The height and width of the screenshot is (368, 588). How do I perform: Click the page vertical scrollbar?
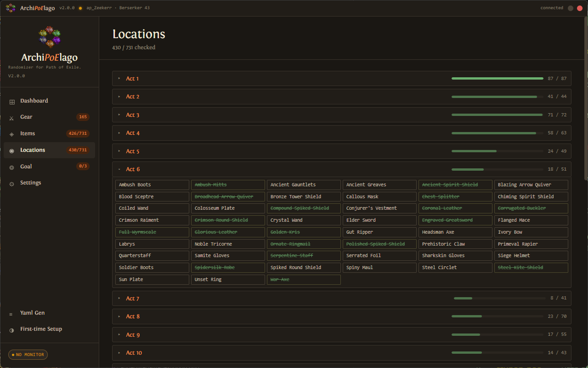pyautogui.click(x=586, y=99)
